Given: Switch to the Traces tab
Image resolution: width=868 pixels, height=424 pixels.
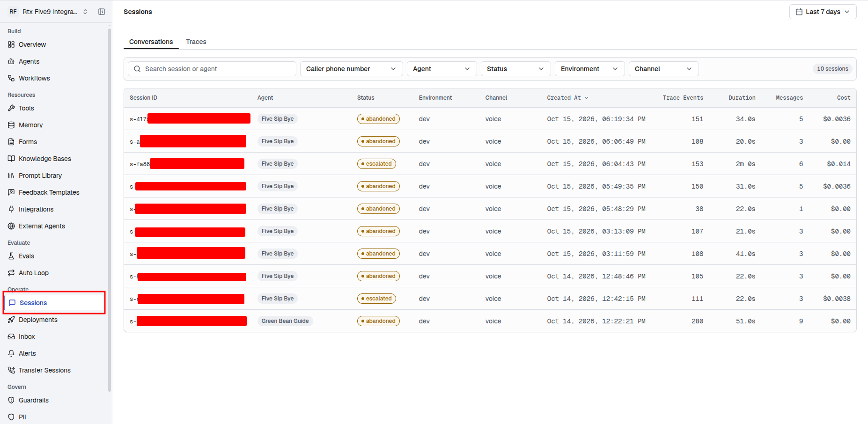Looking at the screenshot, I should coord(196,42).
